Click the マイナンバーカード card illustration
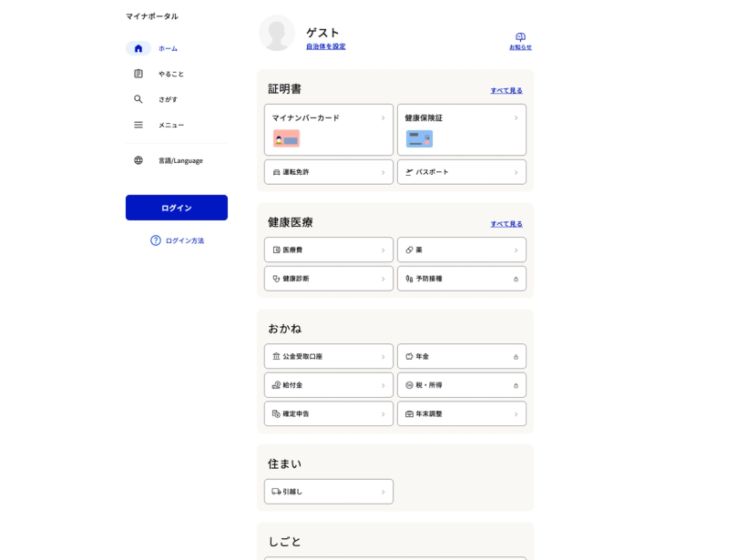 [x=286, y=138]
